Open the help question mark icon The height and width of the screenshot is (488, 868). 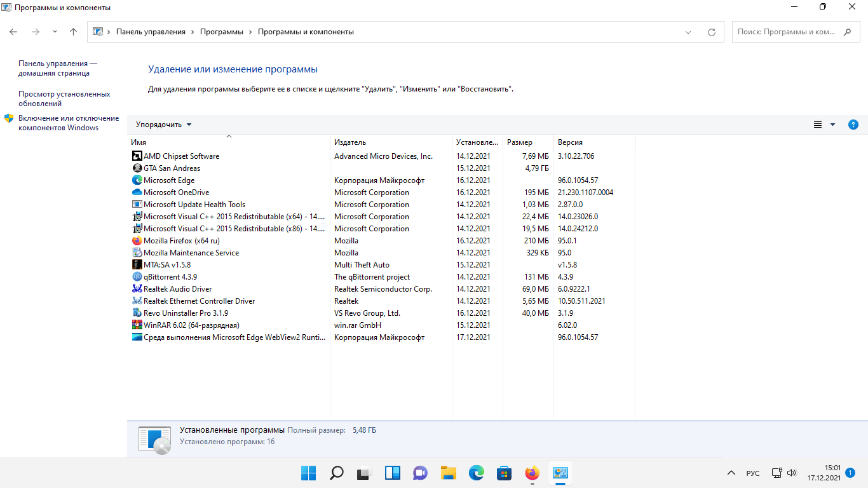click(853, 125)
